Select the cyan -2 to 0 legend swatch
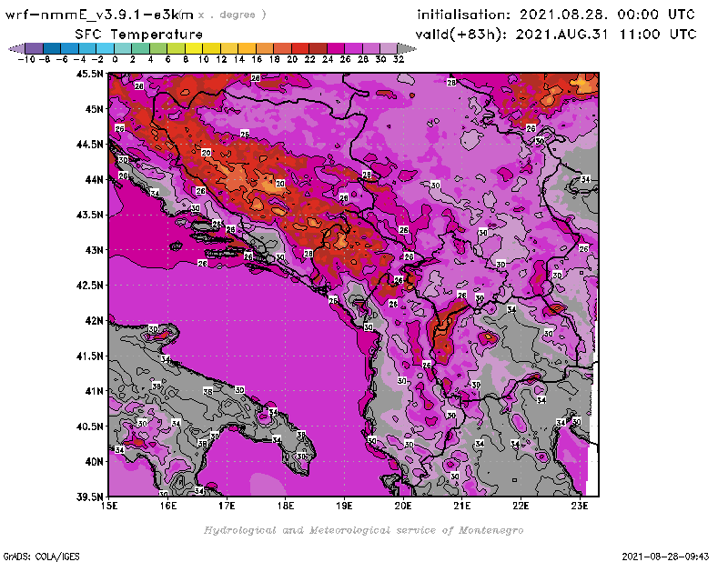 (x=105, y=49)
